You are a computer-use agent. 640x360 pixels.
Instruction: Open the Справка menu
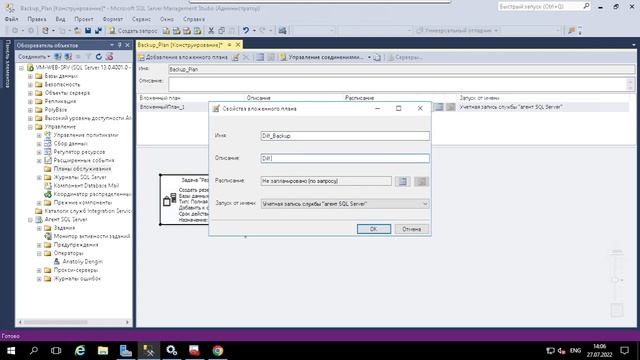pyautogui.click(x=194, y=19)
